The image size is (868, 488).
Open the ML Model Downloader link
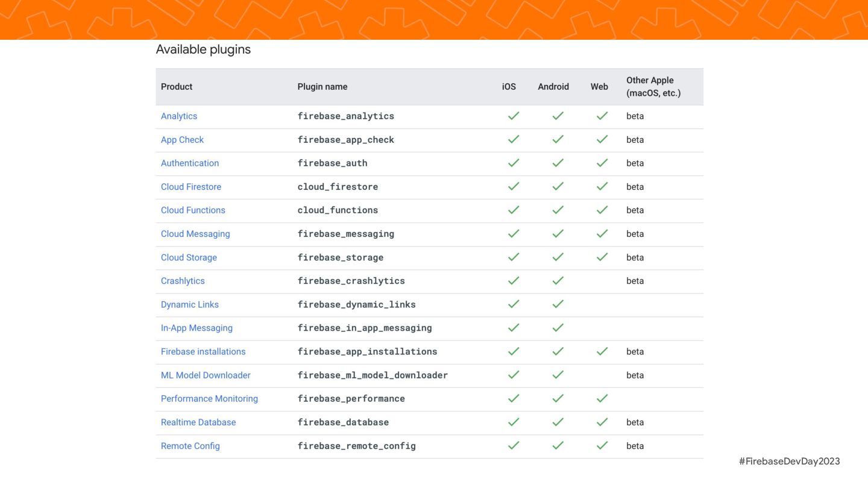click(x=206, y=375)
